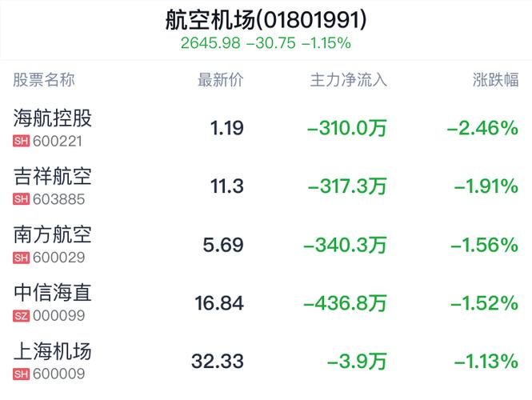Click 吉祥航空 latest price 11.3
This screenshot has height=400, width=532.
pyautogui.click(x=226, y=186)
